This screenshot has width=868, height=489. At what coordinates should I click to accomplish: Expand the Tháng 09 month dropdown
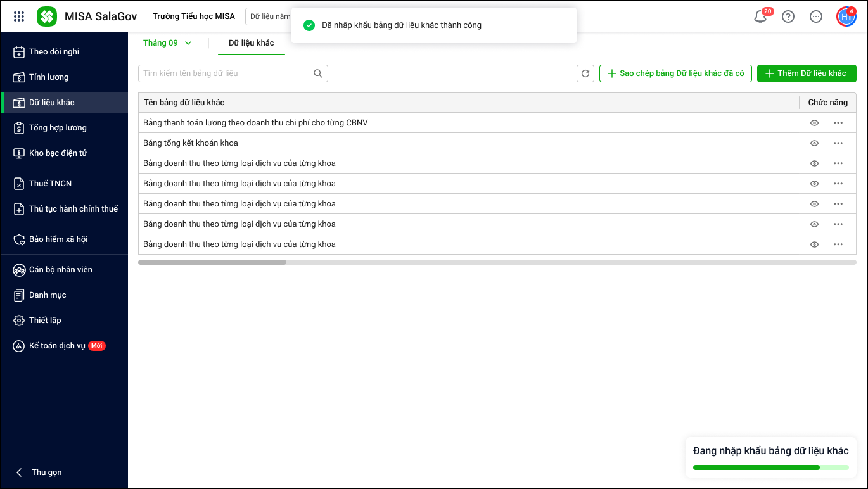167,43
